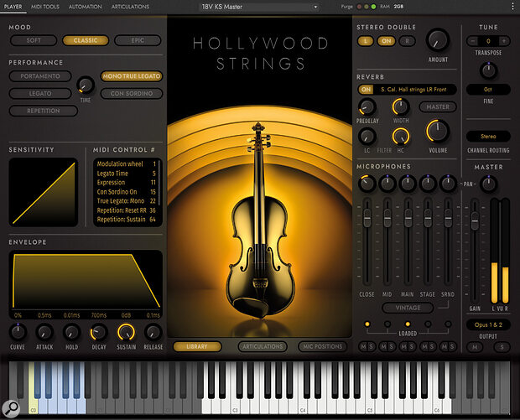Click the envelope Sustain knob
Viewport: 520px width, 420px height.
click(126, 332)
